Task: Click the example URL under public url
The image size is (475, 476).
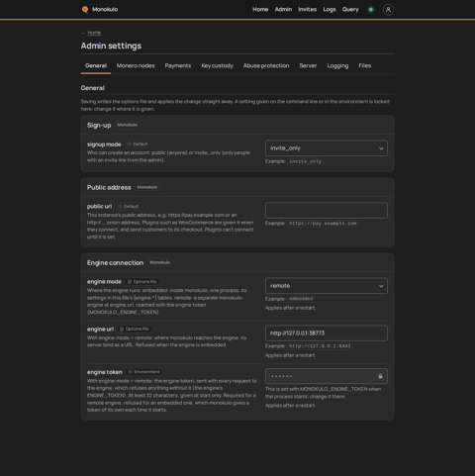Action: point(323,224)
